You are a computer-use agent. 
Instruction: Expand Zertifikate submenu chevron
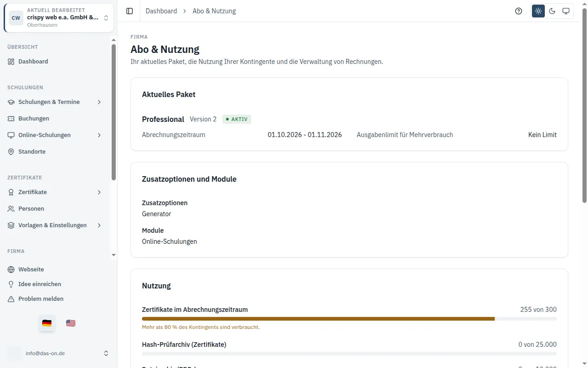pos(99,192)
